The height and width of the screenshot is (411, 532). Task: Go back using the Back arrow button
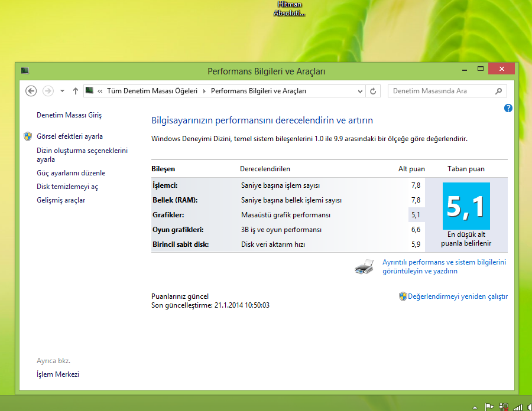(x=31, y=91)
